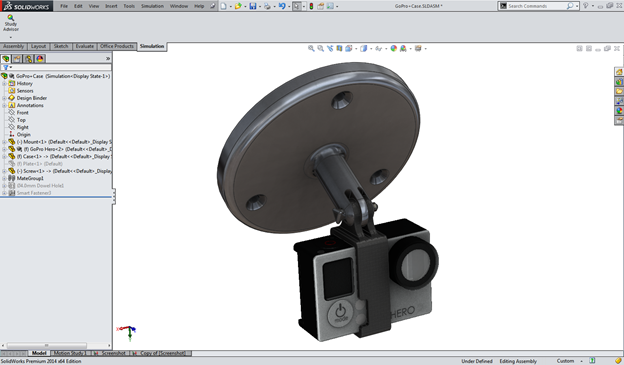Click the Print icon
The width and height of the screenshot is (624, 365).
click(x=267, y=6)
